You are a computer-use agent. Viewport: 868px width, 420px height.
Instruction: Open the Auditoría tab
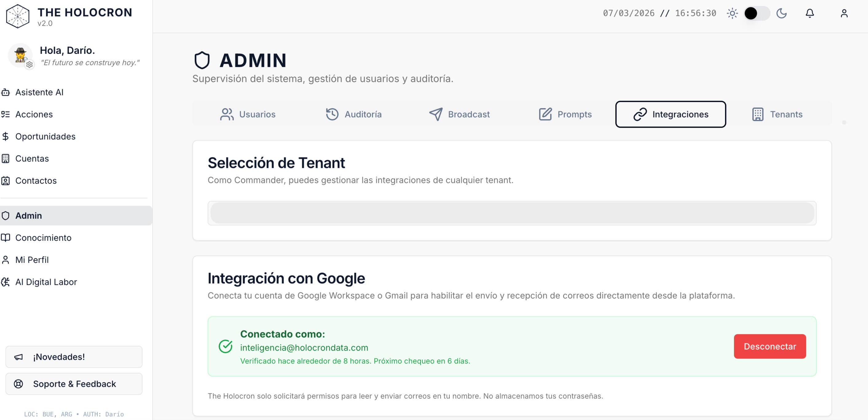coord(353,114)
